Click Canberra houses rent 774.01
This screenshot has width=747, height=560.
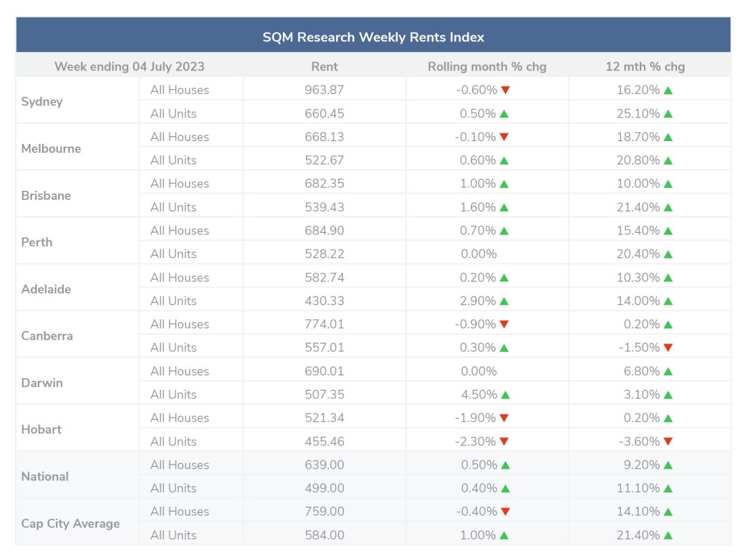click(x=324, y=324)
